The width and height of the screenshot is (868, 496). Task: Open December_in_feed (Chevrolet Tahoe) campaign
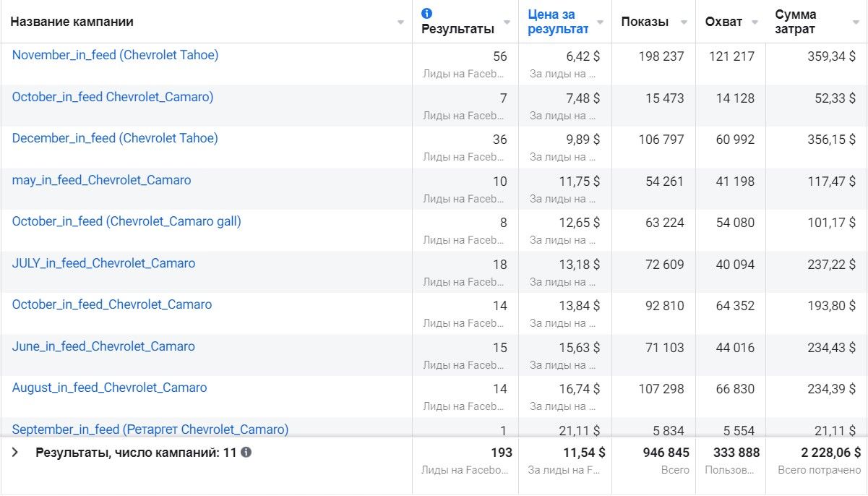[115, 138]
